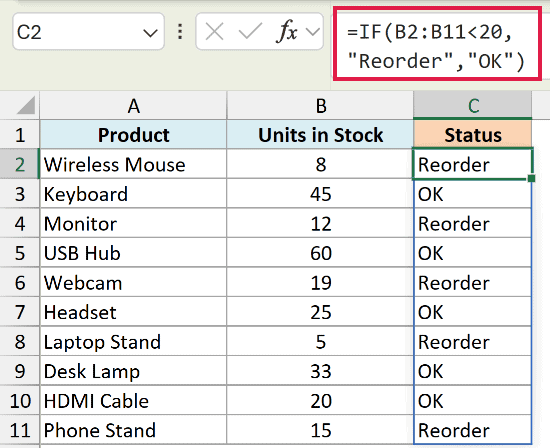
Task: Click the stock value 8 cell
Action: pos(320,165)
